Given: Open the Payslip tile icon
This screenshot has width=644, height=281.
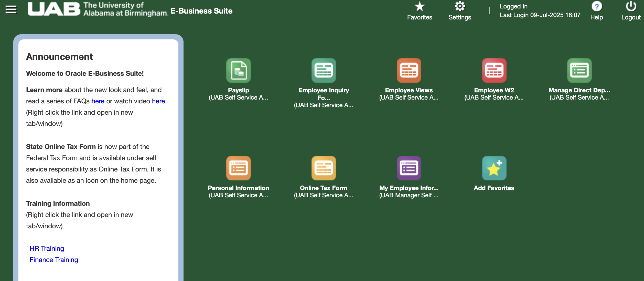Looking at the screenshot, I should [x=238, y=70].
